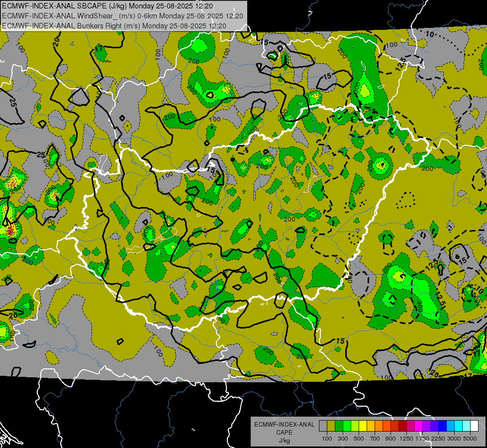Click the 700 tick label under the legend
The height and width of the screenshot is (448, 487).
point(375,439)
